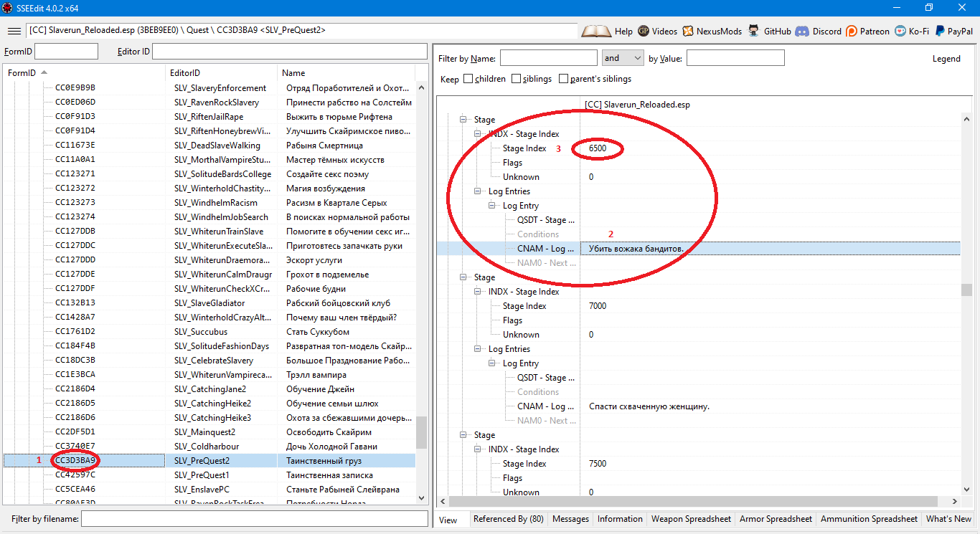980x534 pixels.
Task: Click the Ko-Fi icon
Action: [x=900, y=31]
